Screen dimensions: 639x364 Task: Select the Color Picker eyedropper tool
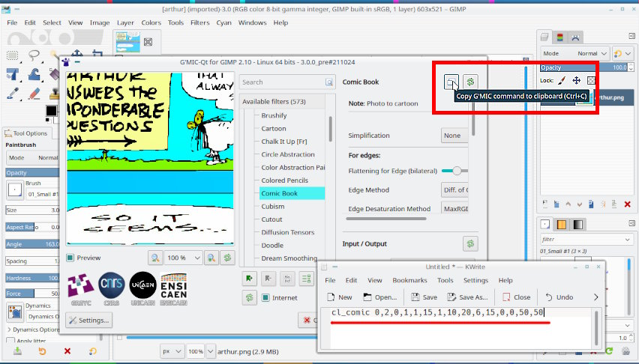click(x=13, y=94)
